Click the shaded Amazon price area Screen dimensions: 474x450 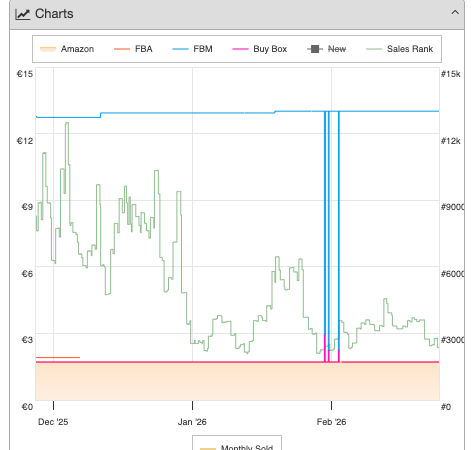coord(237,381)
